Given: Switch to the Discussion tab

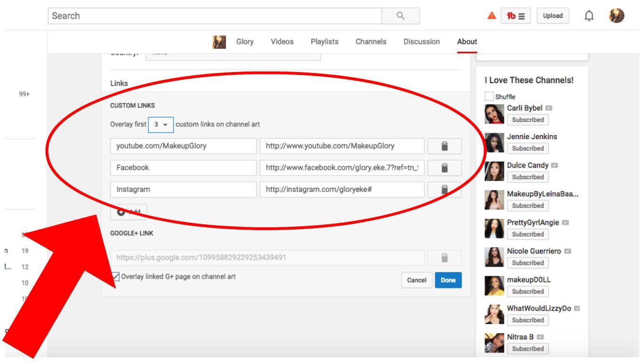Looking at the screenshot, I should [x=422, y=42].
